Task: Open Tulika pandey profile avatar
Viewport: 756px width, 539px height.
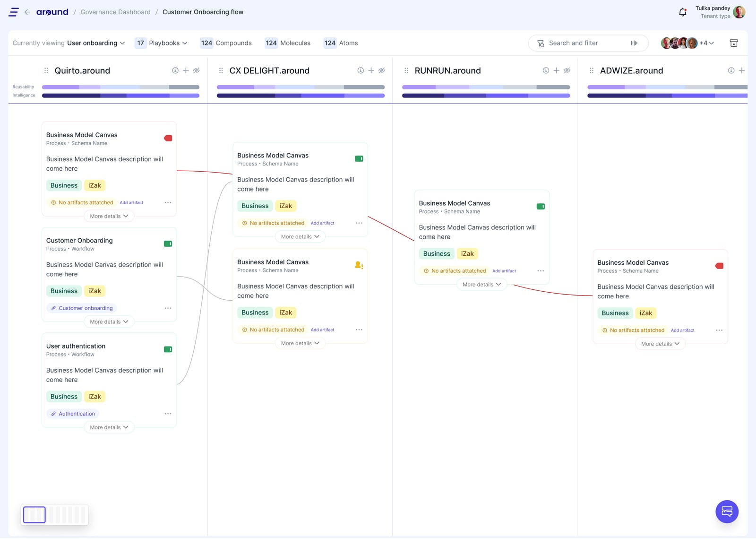Action: (739, 12)
